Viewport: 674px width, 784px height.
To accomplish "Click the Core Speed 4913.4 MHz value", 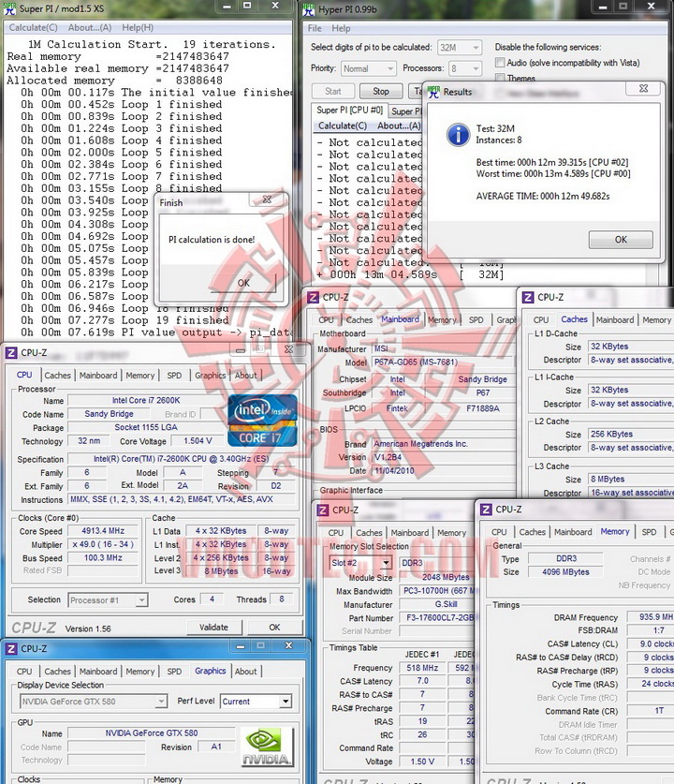I will [x=103, y=530].
